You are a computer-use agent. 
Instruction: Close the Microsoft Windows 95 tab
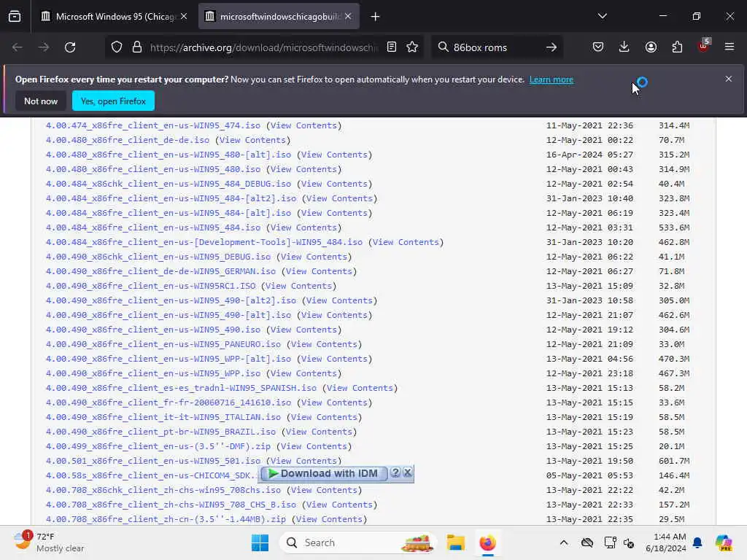[184, 17]
